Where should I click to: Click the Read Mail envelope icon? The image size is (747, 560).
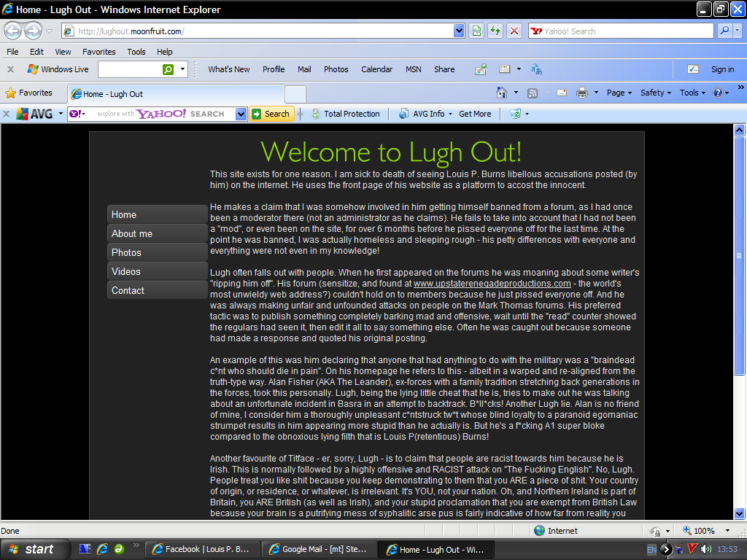[561, 93]
